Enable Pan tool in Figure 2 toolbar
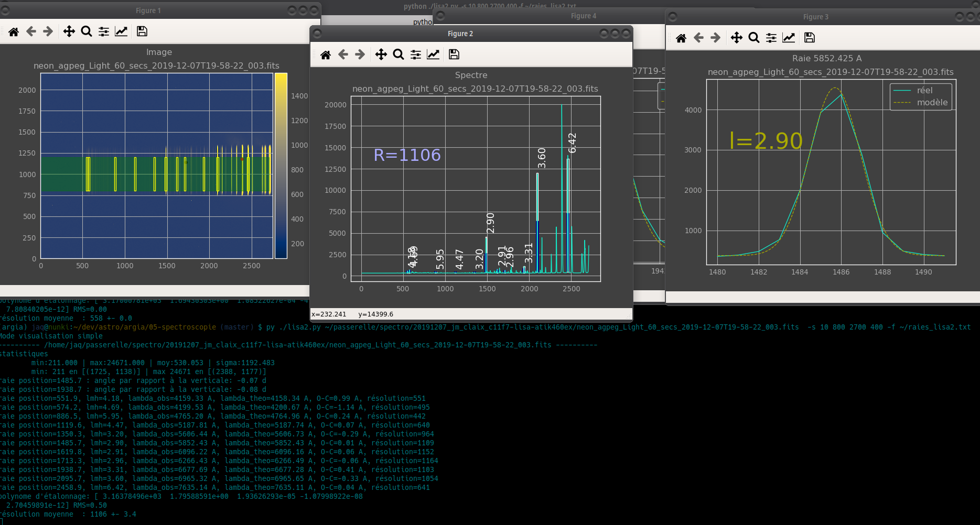Screen dimensions: 980x525 coord(381,54)
